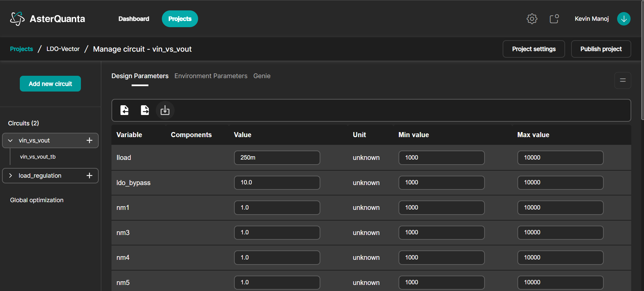Click the nm5 value field
Viewport: 644px width, 291px height.
277,282
